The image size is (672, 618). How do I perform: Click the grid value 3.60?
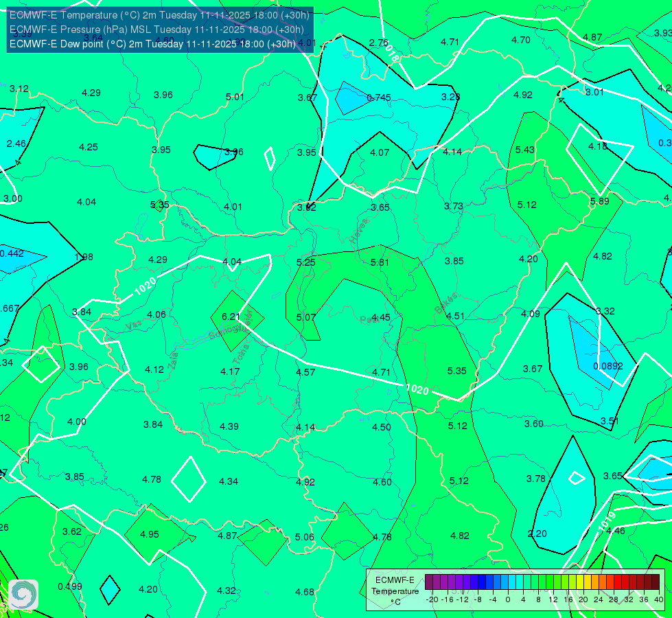point(534,424)
